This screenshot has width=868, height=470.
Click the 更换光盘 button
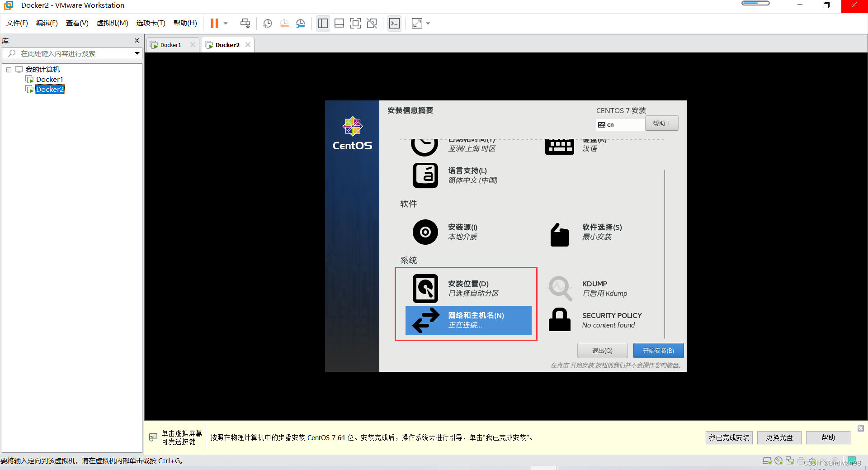point(779,437)
